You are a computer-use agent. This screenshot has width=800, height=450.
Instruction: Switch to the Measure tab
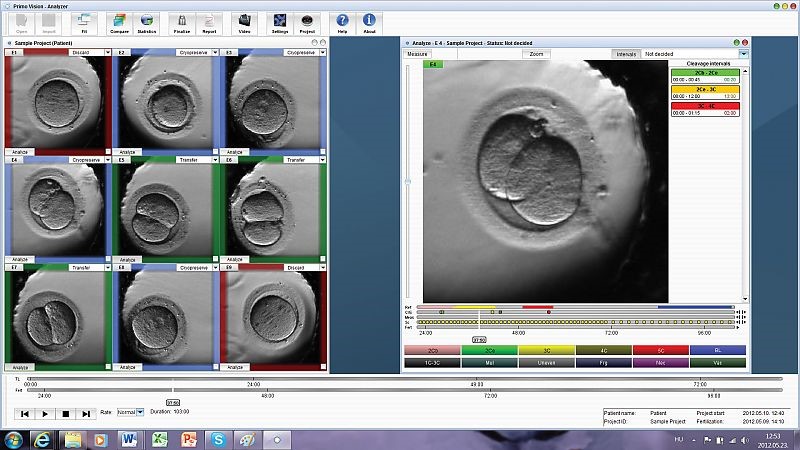pyautogui.click(x=417, y=53)
